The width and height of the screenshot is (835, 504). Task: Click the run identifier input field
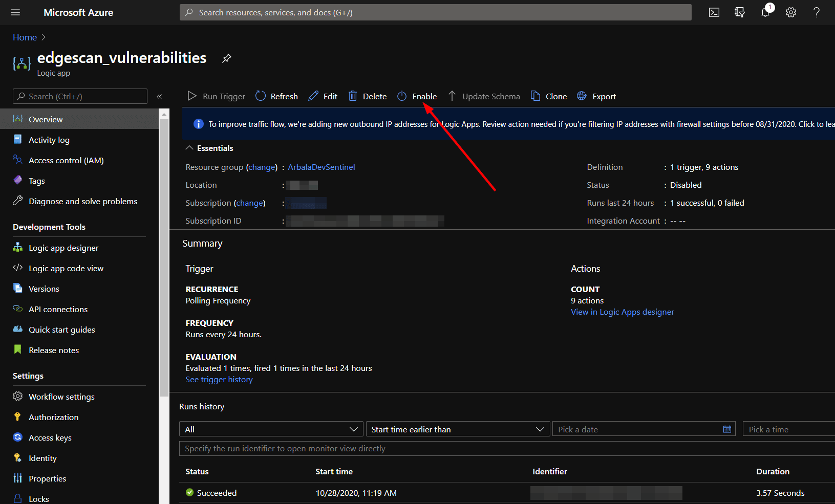[507, 448]
